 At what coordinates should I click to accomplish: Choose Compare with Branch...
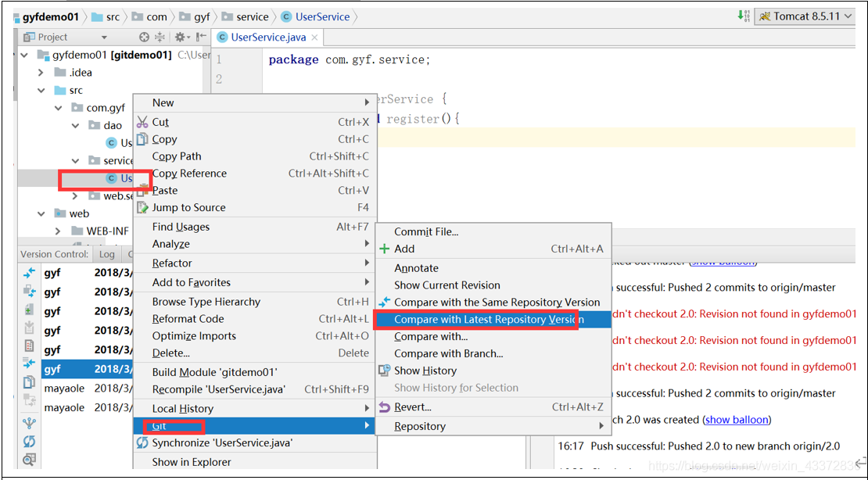click(493, 354)
